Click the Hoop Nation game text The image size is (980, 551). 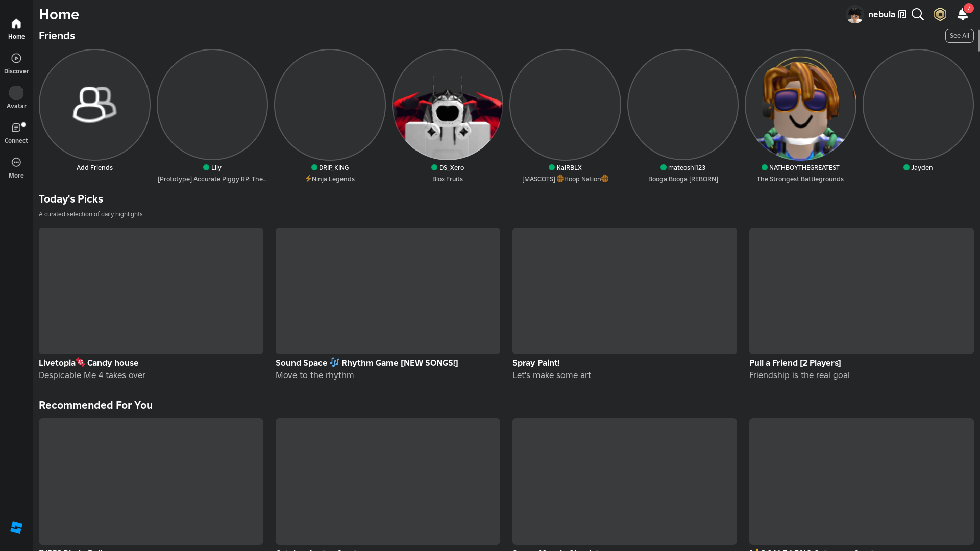click(x=565, y=179)
